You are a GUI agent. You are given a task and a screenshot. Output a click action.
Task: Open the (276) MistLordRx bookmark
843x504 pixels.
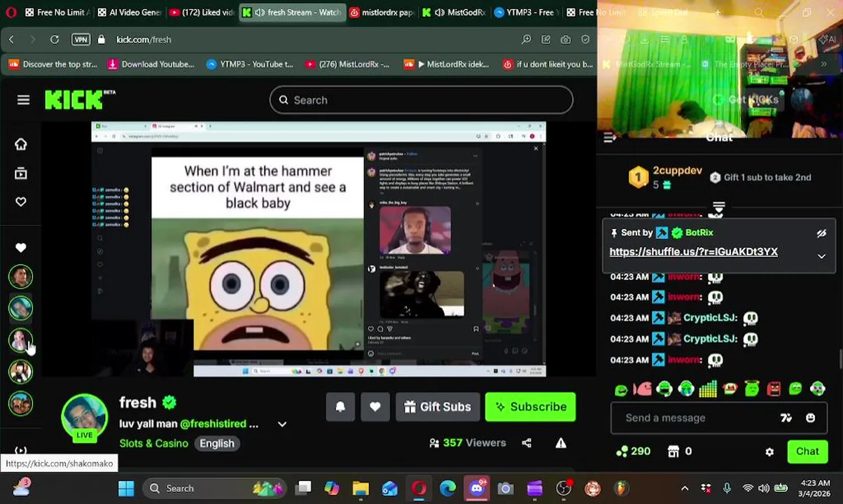click(347, 64)
